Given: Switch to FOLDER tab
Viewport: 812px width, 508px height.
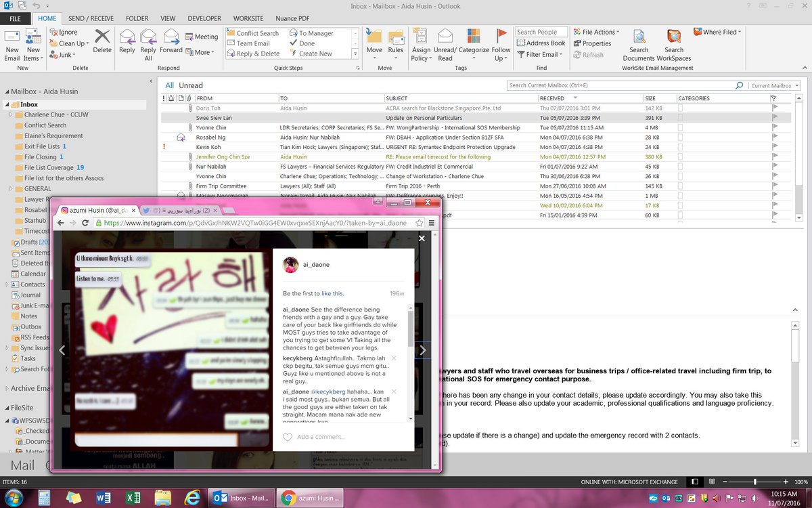Looking at the screenshot, I should tap(137, 18).
